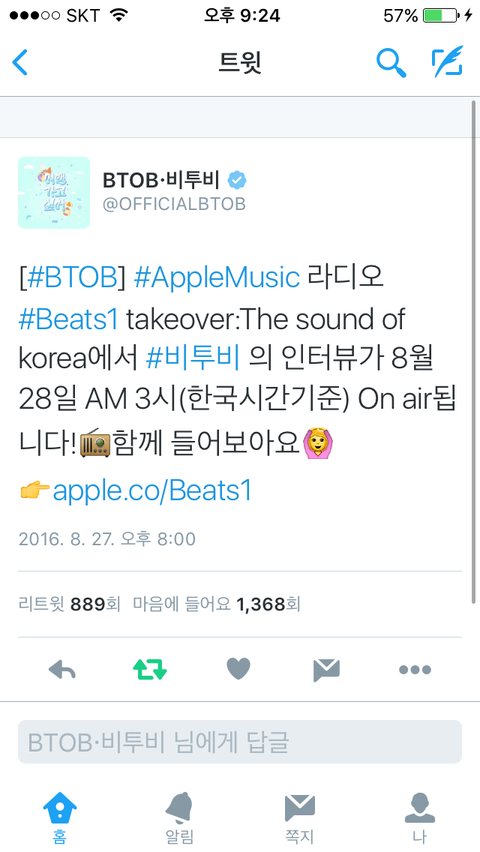The height and width of the screenshot is (852, 480).
Task: Reply to tweet with arrow icon
Action: tap(62, 669)
